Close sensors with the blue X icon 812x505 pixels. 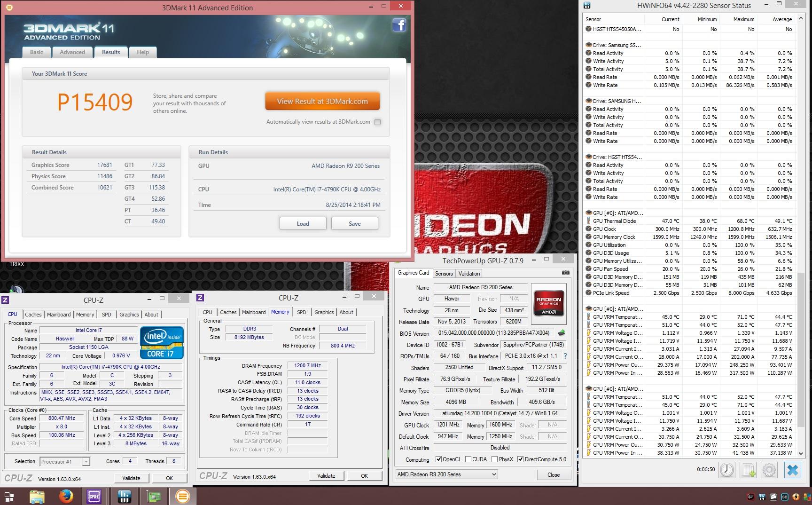point(793,470)
